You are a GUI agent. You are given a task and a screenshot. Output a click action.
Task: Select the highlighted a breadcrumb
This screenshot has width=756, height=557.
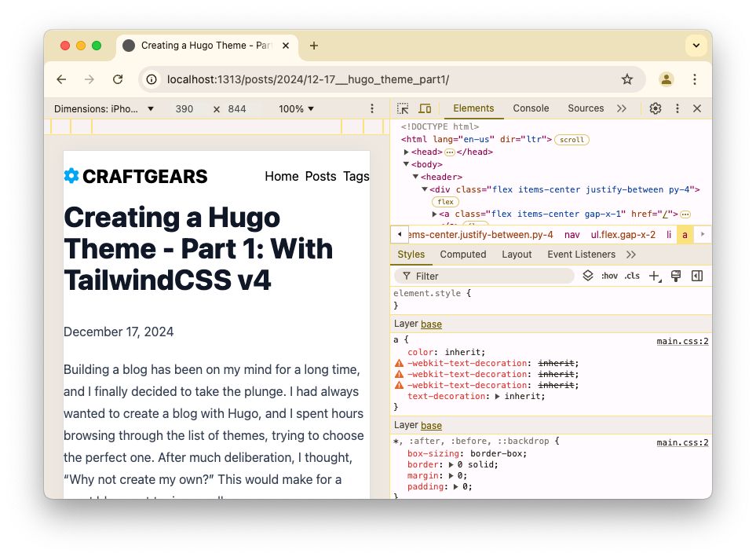coord(685,235)
